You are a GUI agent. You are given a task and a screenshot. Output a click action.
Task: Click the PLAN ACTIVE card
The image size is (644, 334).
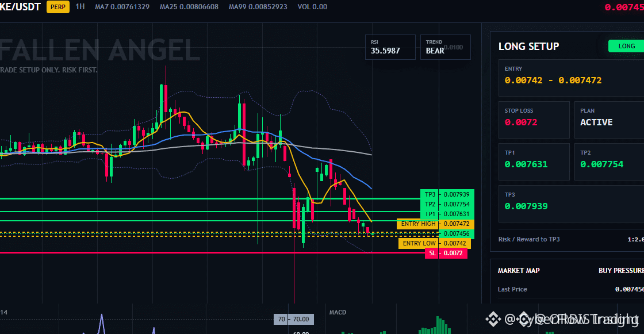[x=609, y=120]
